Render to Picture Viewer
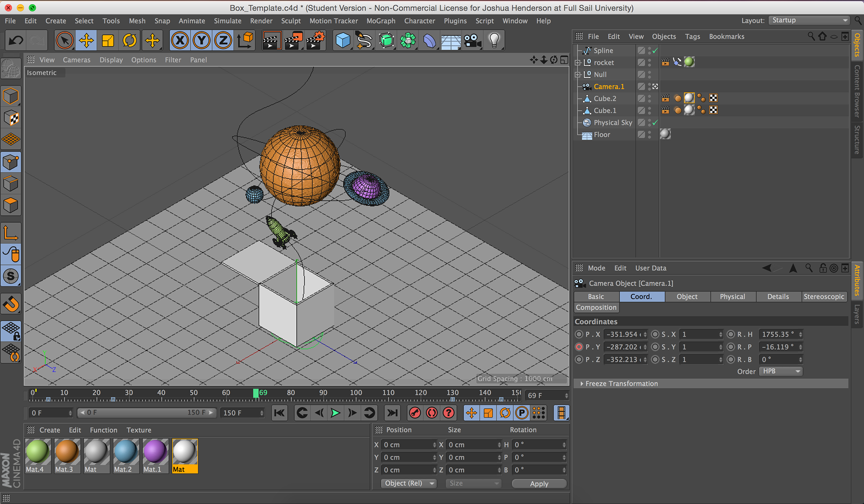This screenshot has width=864, height=504. click(293, 40)
